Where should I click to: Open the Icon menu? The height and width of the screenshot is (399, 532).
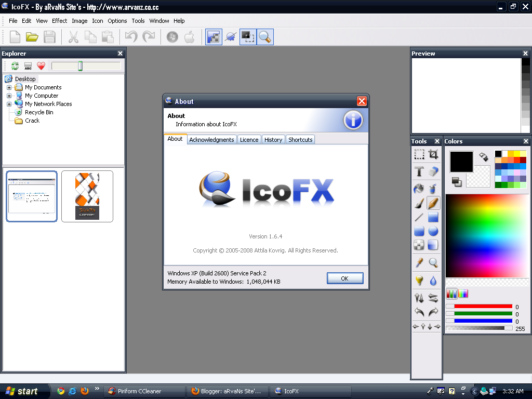97,21
